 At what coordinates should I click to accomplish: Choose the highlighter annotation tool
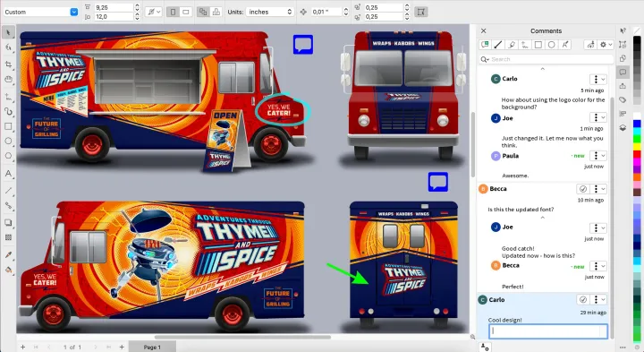512,45
